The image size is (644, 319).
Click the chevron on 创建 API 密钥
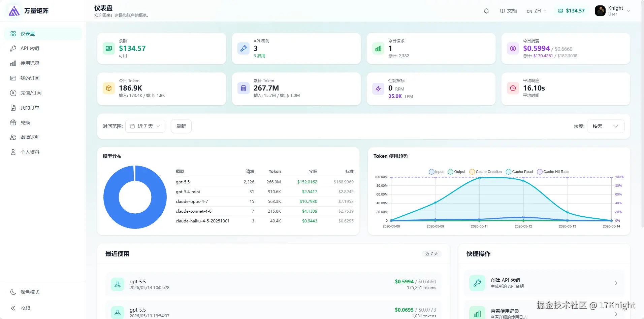click(616, 283)
